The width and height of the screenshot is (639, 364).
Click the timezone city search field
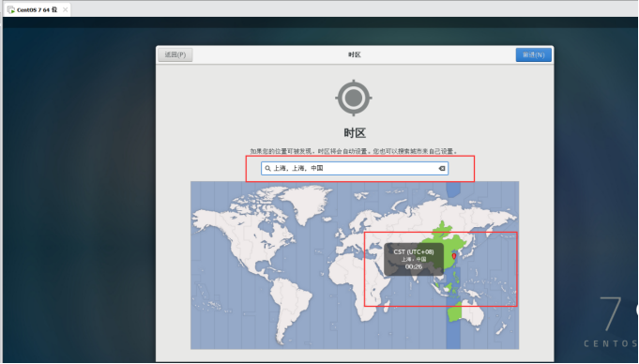[355, 168]
